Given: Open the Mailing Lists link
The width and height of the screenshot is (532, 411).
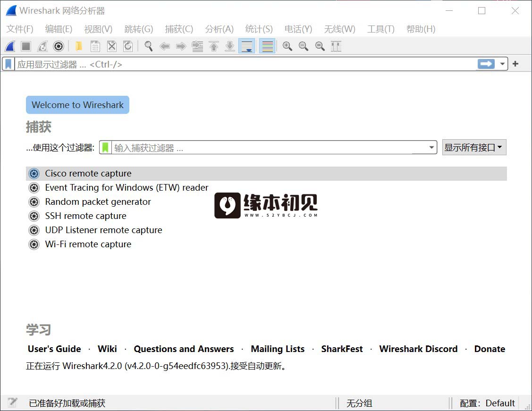Looking at the screenshot, I should click(278, 349).
